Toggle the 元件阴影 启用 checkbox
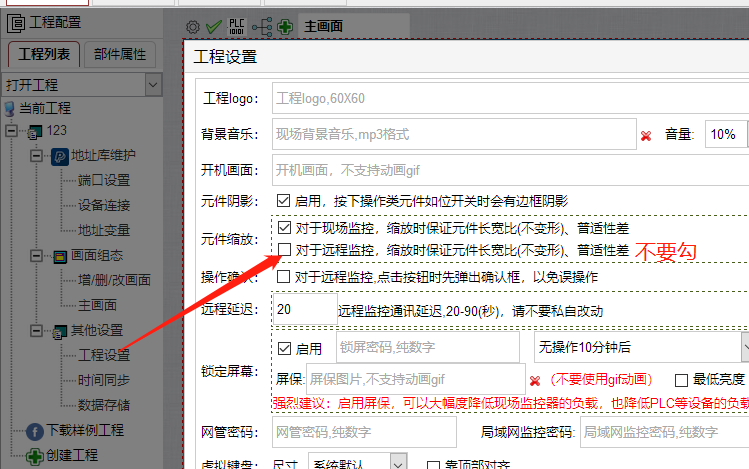Image resolution: width=749 pixels, height=469 pixels. point(284,201)
